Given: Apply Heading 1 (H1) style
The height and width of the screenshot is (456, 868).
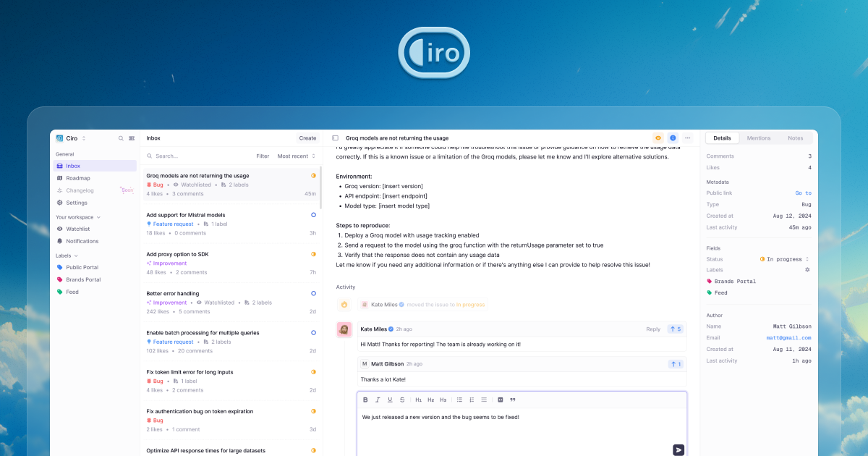Looking at the screenshot, I should (418, 400).
